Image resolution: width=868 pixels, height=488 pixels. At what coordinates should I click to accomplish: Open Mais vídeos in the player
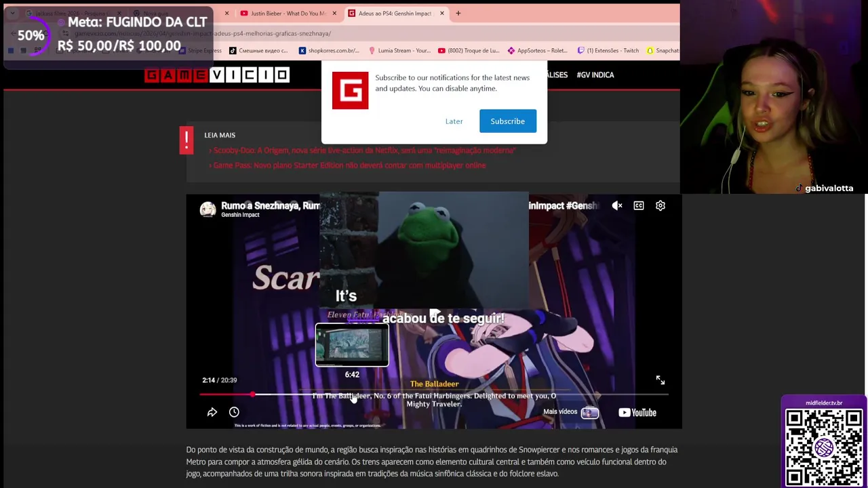point(571,412)
